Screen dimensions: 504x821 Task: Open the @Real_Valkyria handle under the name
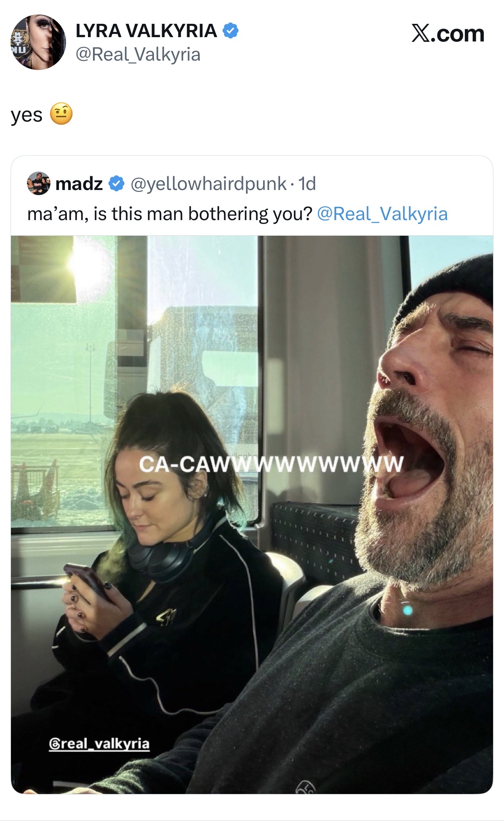click(x=138, y=54)
